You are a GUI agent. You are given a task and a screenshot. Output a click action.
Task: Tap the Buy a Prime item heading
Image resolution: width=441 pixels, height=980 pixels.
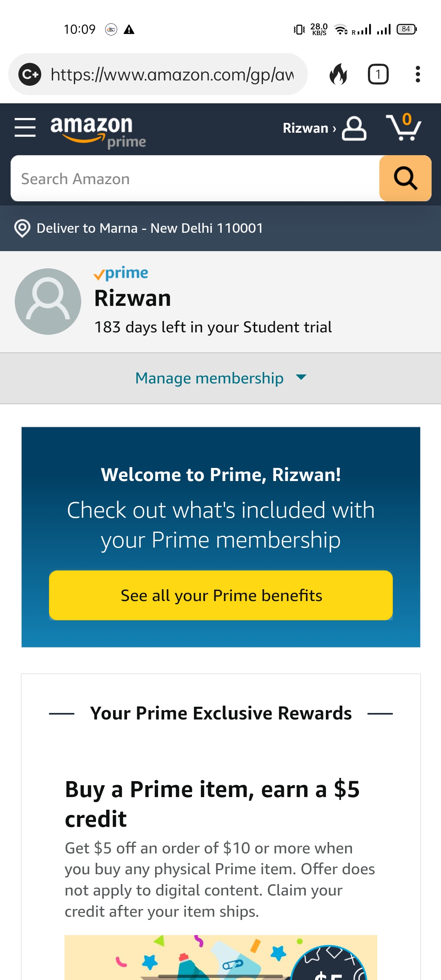click(212, 804)
